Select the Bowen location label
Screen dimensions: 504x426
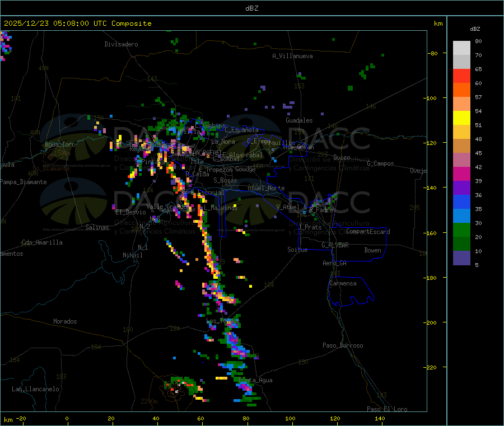click(372, 250)
